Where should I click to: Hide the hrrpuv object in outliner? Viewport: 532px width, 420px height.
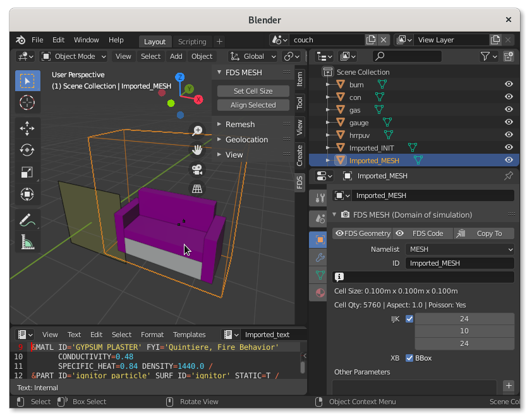pyautogui.click(x=508, y=135)
